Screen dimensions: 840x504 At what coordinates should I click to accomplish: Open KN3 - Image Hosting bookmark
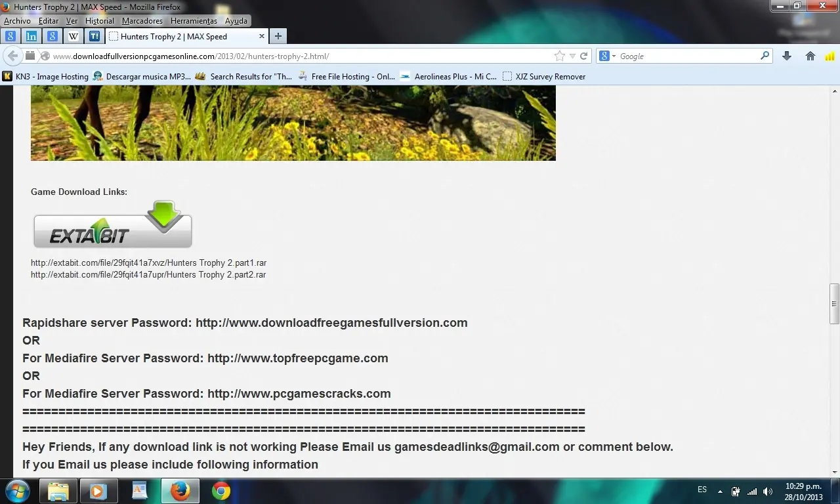[x=45, y=77]
